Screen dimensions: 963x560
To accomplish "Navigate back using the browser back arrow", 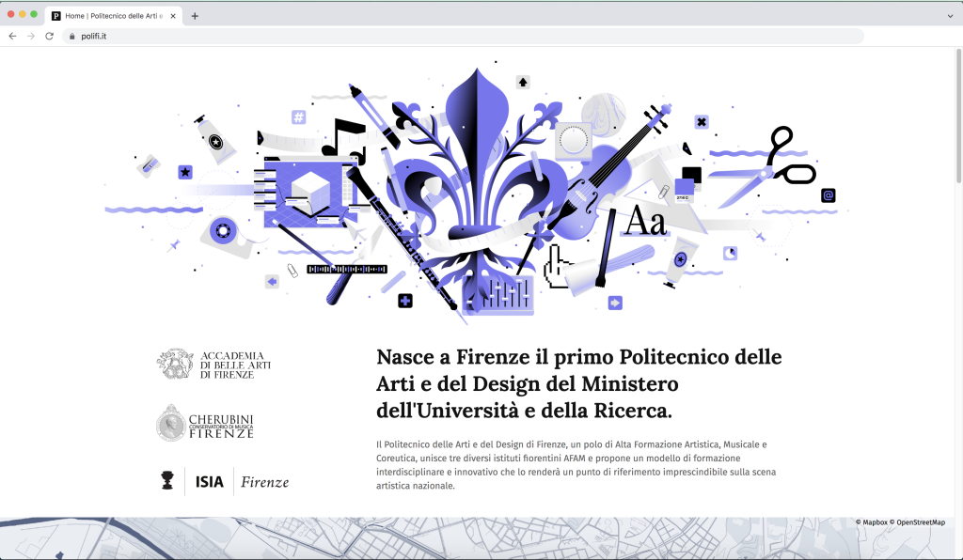I will click(11, 36).
